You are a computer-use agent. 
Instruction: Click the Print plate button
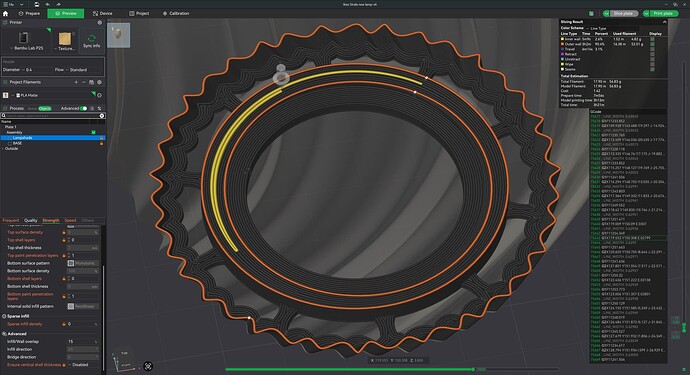coord(663,14)
